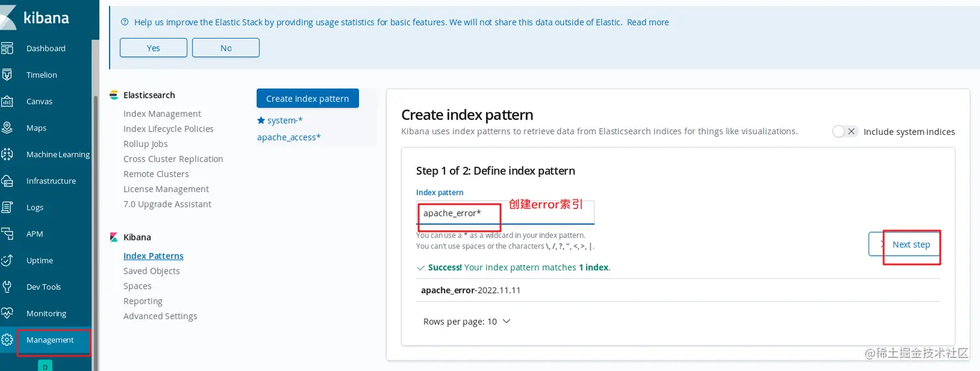Open the Canvas icon in sidebar
This screenshot has height=371, width=980.
(x=7, y=101)
